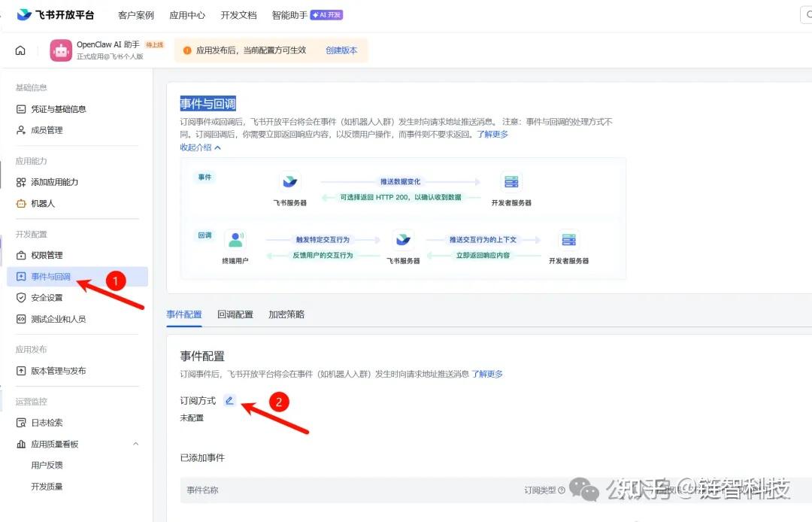The height and width of the screenshot is (522, 812).
Task: Open 测试企业和人员 in sidebar
Action: pos(77,319)
